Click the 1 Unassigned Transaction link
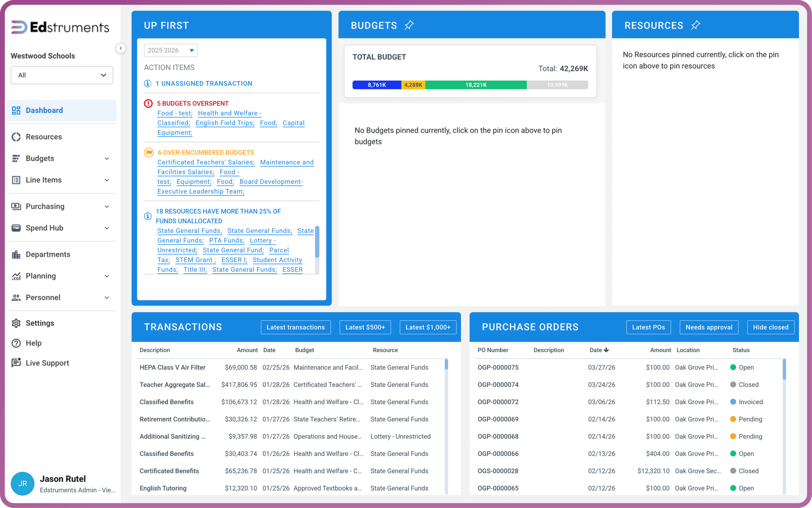The width and height of the screenshot is (812, 508). [x=204, y=83]
